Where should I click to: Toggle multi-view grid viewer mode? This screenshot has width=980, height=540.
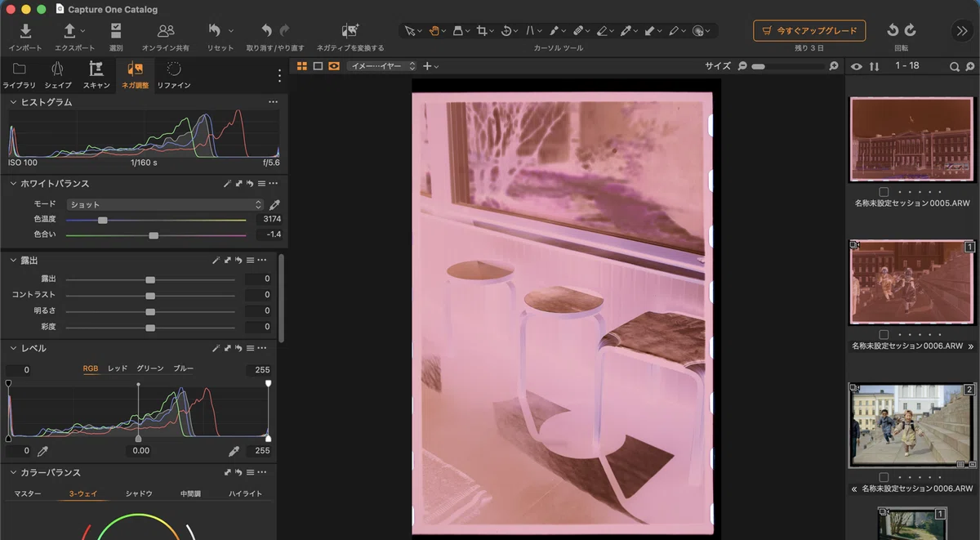tap(302, 66)
